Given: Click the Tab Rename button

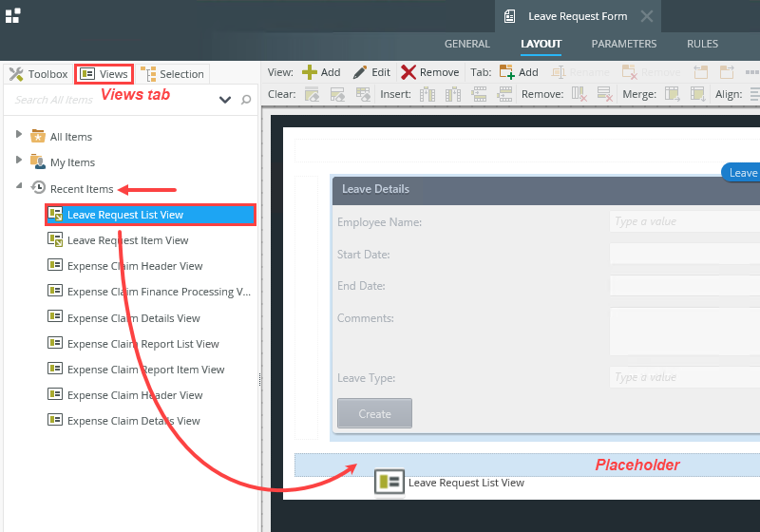Looking at the screenshot, I should coord(580,72).
